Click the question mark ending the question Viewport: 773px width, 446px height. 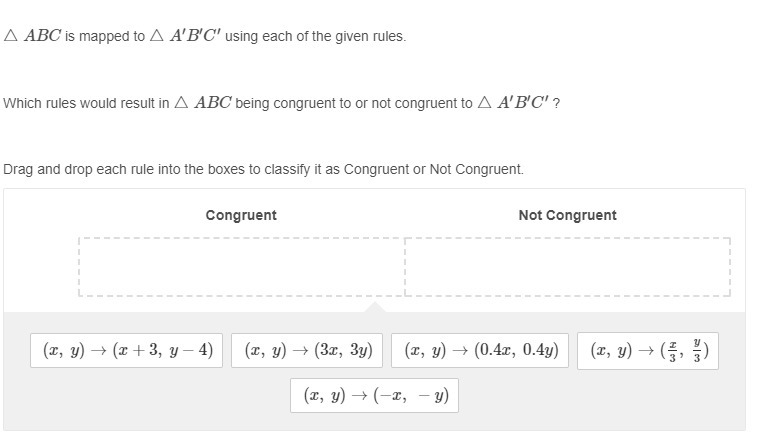tap(556, 103)
